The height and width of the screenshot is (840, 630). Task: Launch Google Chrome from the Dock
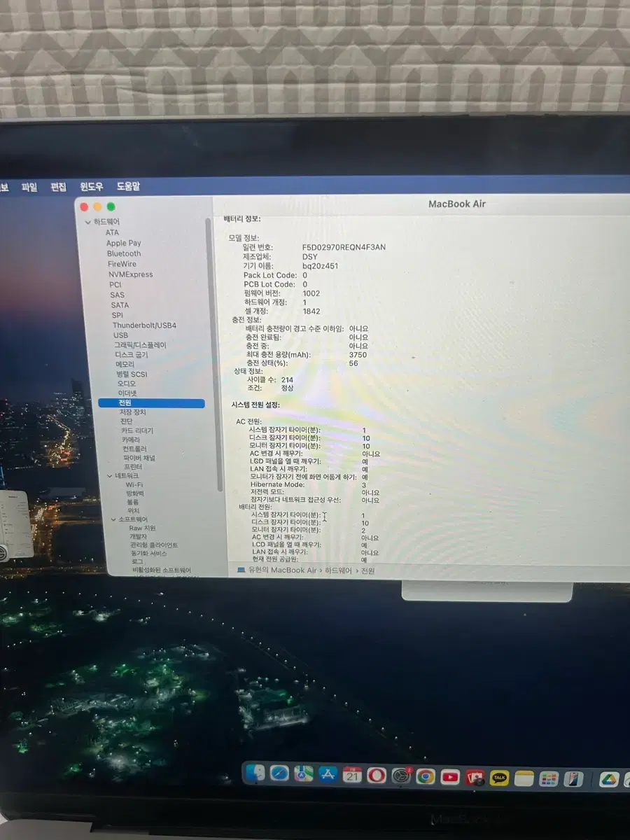[425, 776]
